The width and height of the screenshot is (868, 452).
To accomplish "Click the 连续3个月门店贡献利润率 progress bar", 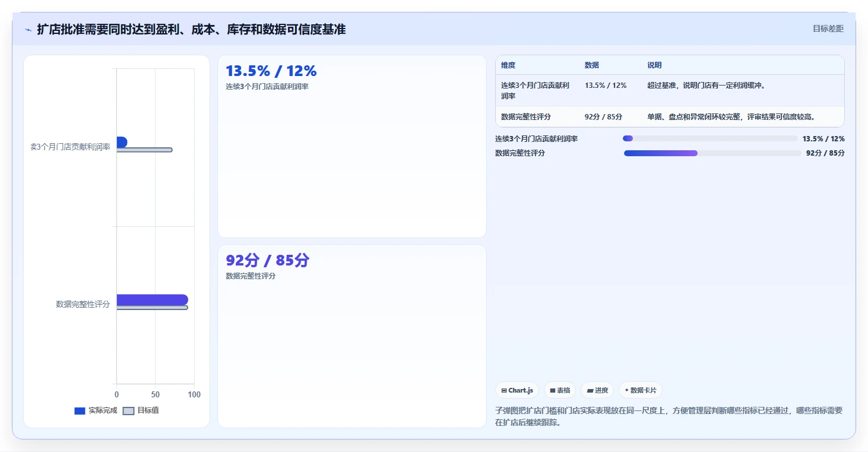I will point(710,138).
